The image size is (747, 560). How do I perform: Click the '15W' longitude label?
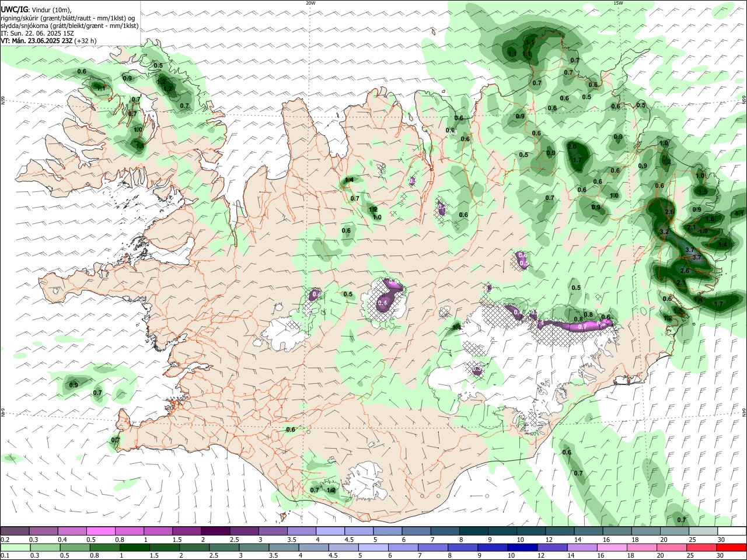[x=618, y=3]
